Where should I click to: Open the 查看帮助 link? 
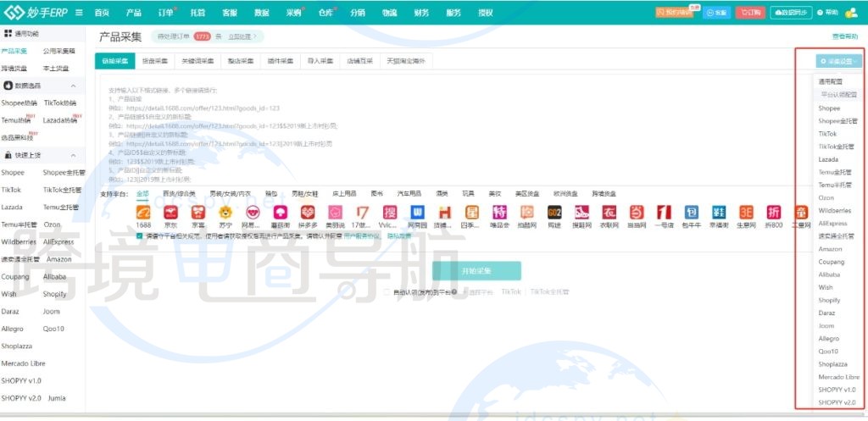(844, 36)
